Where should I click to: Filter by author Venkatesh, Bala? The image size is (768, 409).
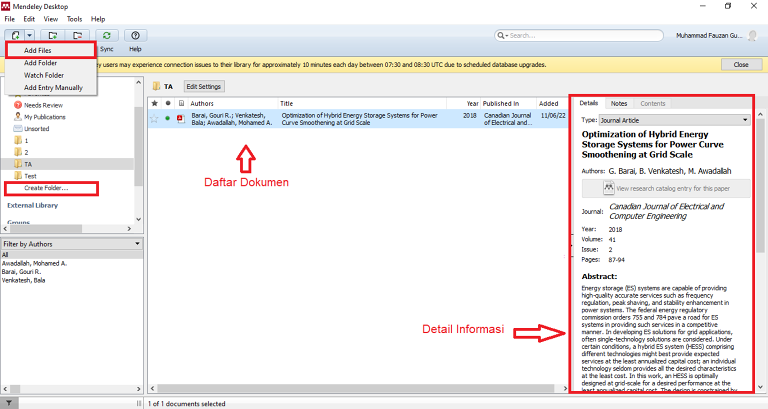click(x=24, y=280)
